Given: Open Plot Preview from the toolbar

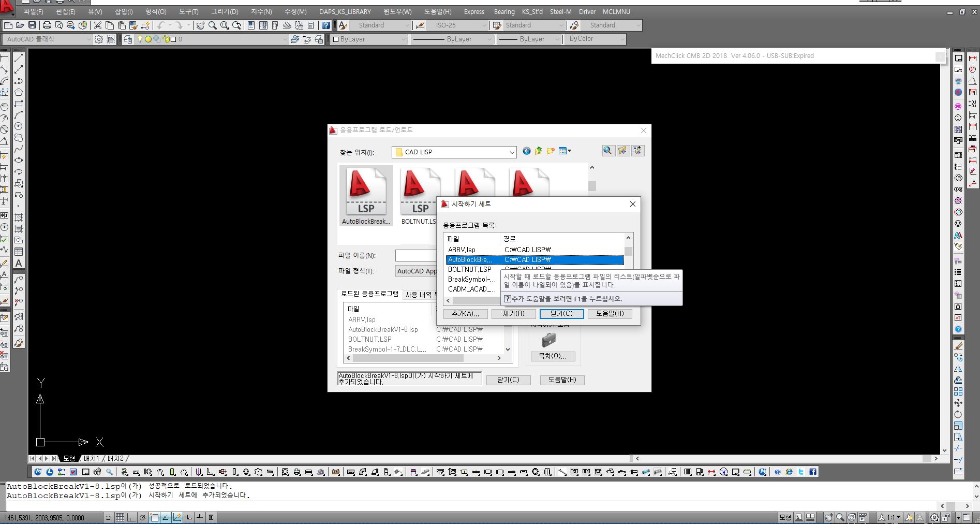Looking at the screenshot, I should pos(59,25).
